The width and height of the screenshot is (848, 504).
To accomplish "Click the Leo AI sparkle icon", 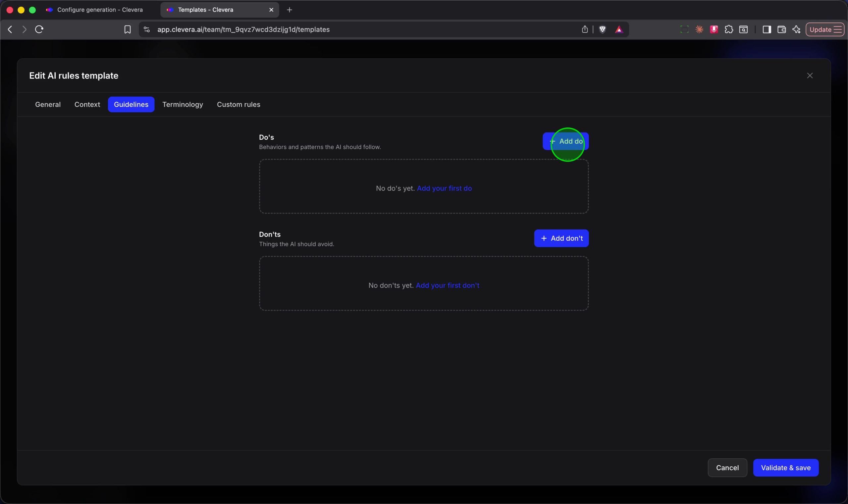I will point(796,29).
